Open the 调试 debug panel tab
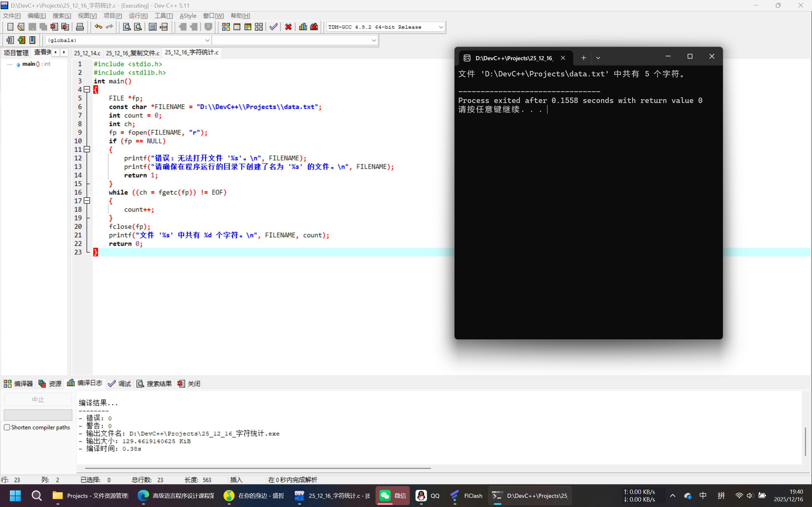Image resolution: width=812 pixels, height=507 pixels. [x=120, y=384]
